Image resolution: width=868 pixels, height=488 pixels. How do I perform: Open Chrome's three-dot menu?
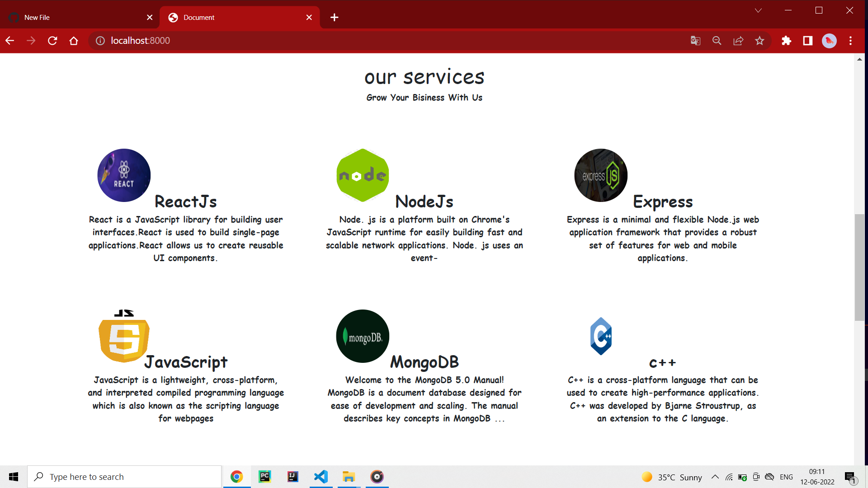coord(850,41)
